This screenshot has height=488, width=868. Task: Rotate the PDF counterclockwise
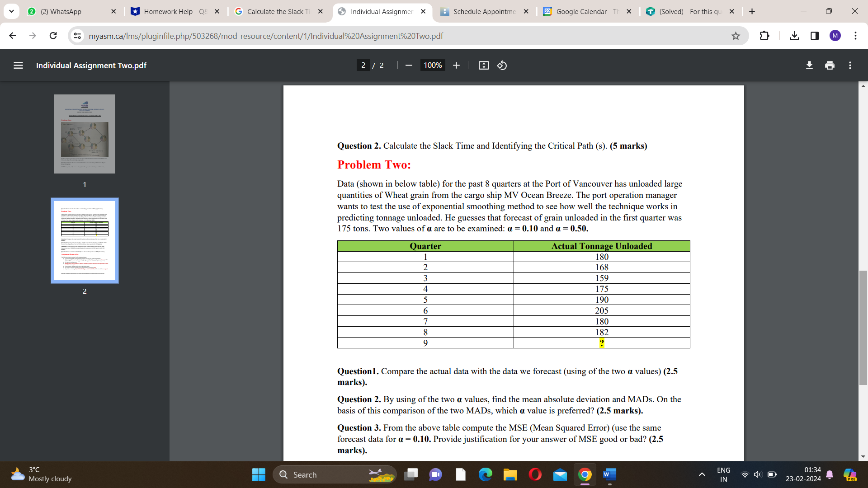click(x=502, y=65)
